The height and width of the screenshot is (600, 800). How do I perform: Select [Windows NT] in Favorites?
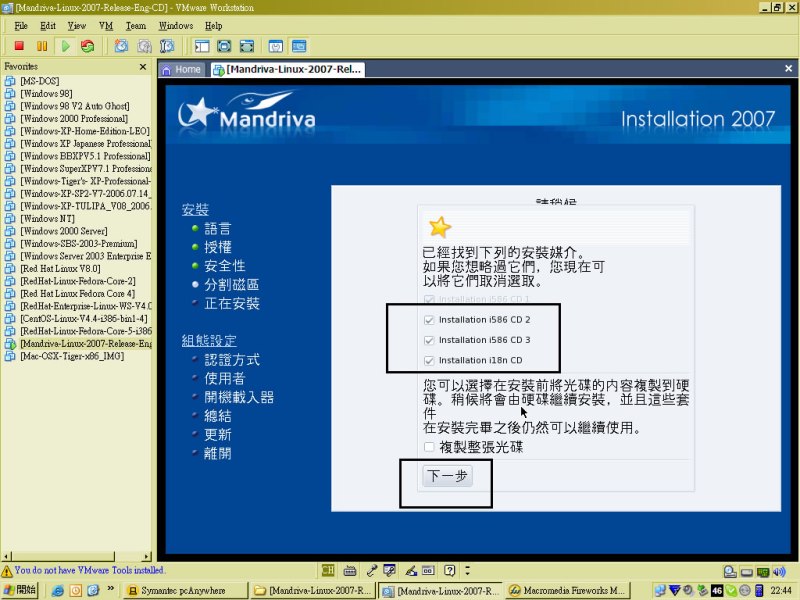coord(47,218)
